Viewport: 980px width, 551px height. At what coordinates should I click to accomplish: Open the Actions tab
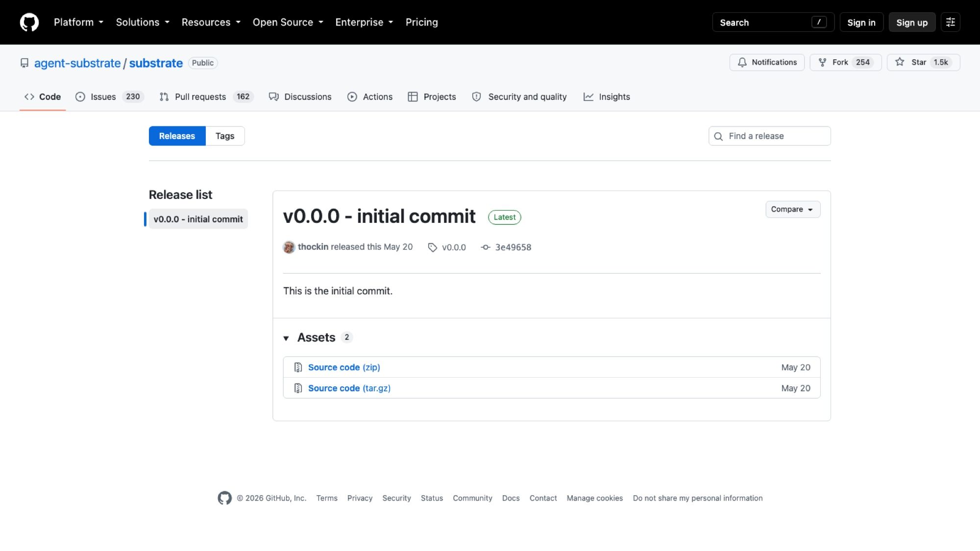tap(370, 96)
